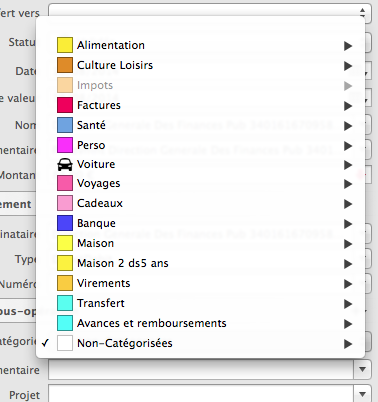
Task: Click the pink Voyages color swatch
Action: tap(65, 184)
